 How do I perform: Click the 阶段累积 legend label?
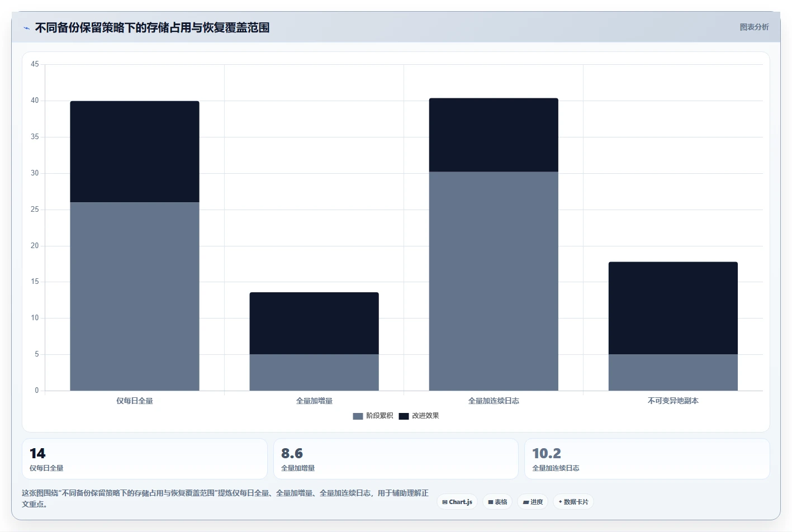tap(380, 416)
